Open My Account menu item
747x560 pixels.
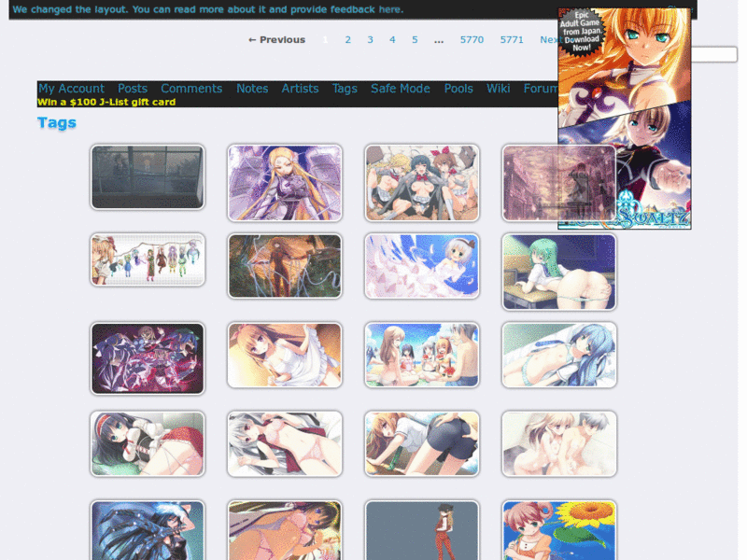[72, 89]
